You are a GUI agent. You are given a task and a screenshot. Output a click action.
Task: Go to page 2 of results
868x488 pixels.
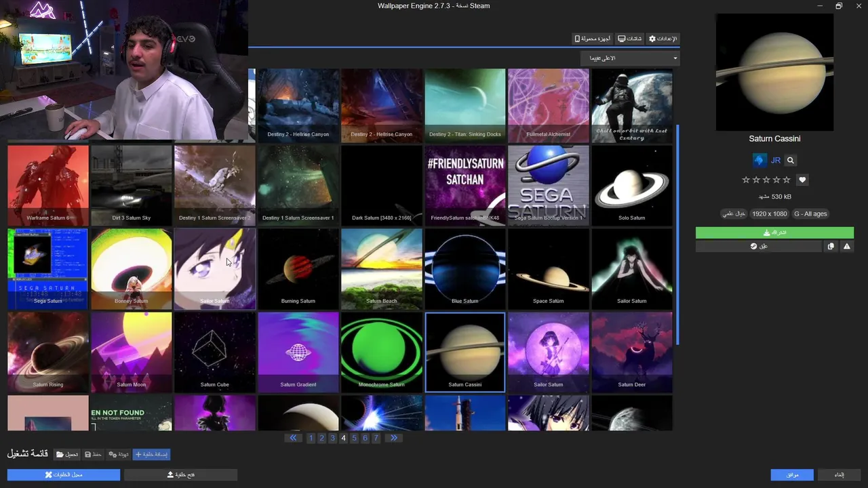coord(322,438)
